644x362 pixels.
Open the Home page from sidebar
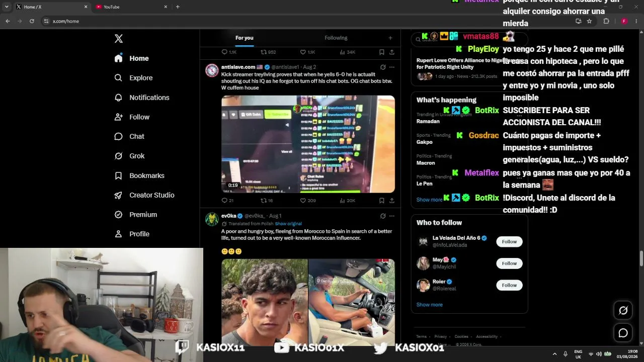click(131, 58)
